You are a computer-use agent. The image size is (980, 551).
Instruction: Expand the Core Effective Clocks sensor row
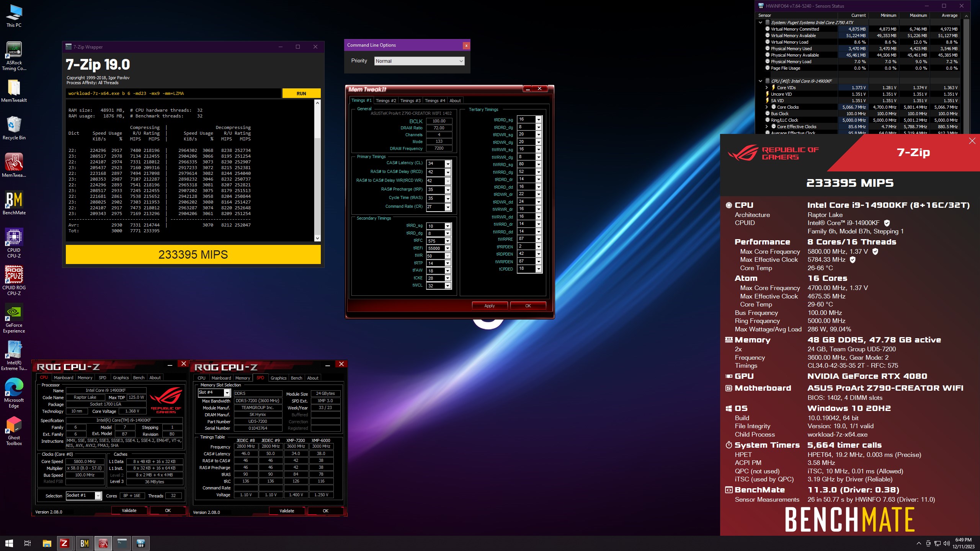click(766, 127)
